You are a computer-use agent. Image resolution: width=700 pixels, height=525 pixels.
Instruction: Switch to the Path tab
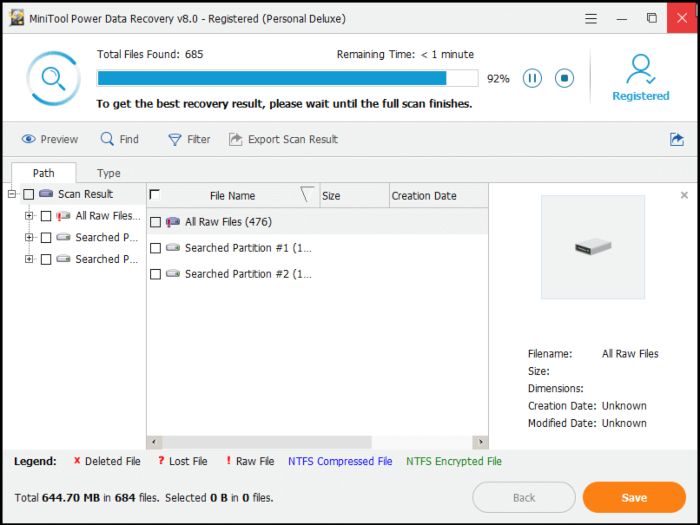43,173
